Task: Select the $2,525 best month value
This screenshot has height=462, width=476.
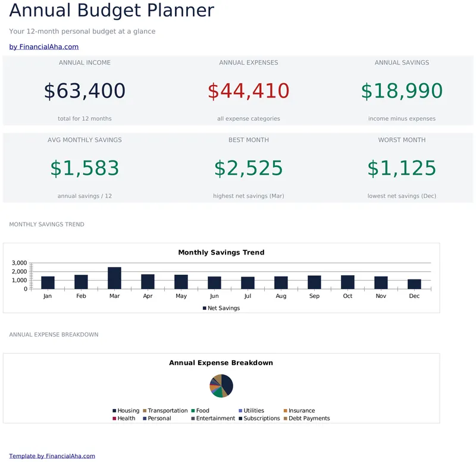Action: tap(249, 168)
